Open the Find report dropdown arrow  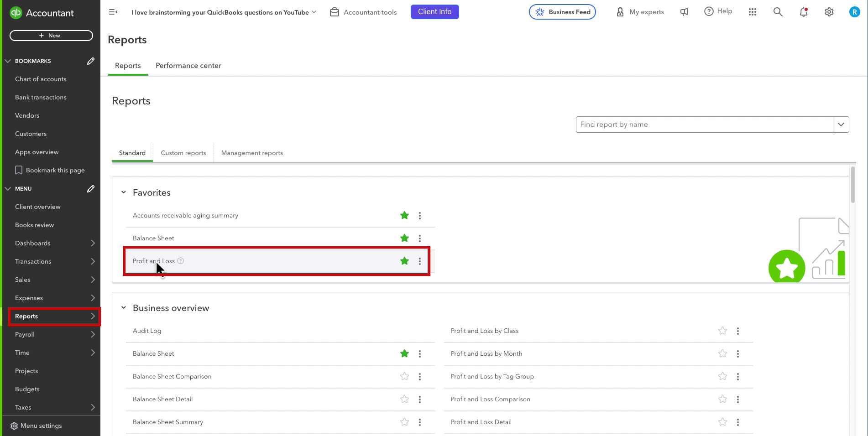click(x=841, y=125)
